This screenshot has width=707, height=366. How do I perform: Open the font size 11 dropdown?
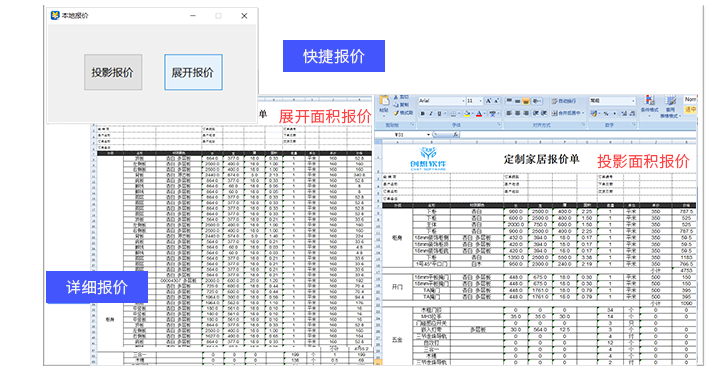coord(480,101)
